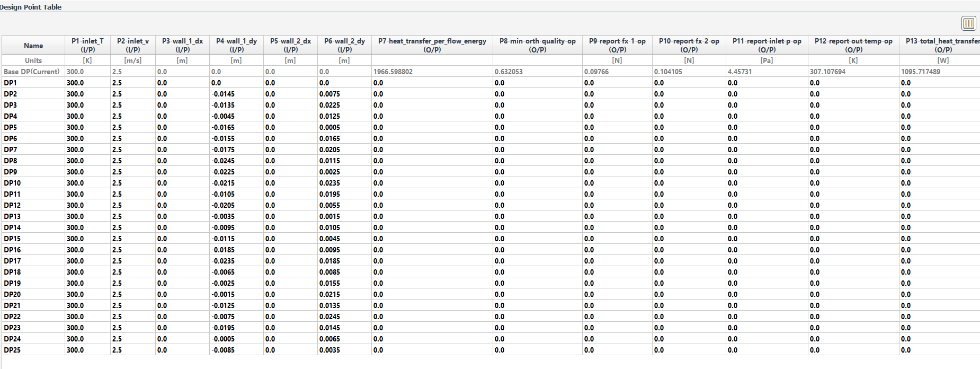
Task: Select the P8-min-orth-quality-op header
Action: click(x=537, y=45)
